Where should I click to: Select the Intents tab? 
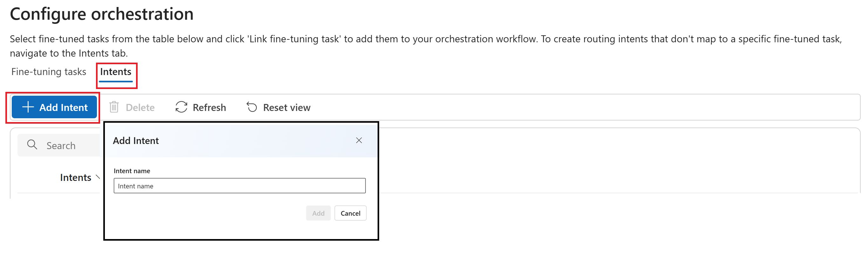click(116, 72)
